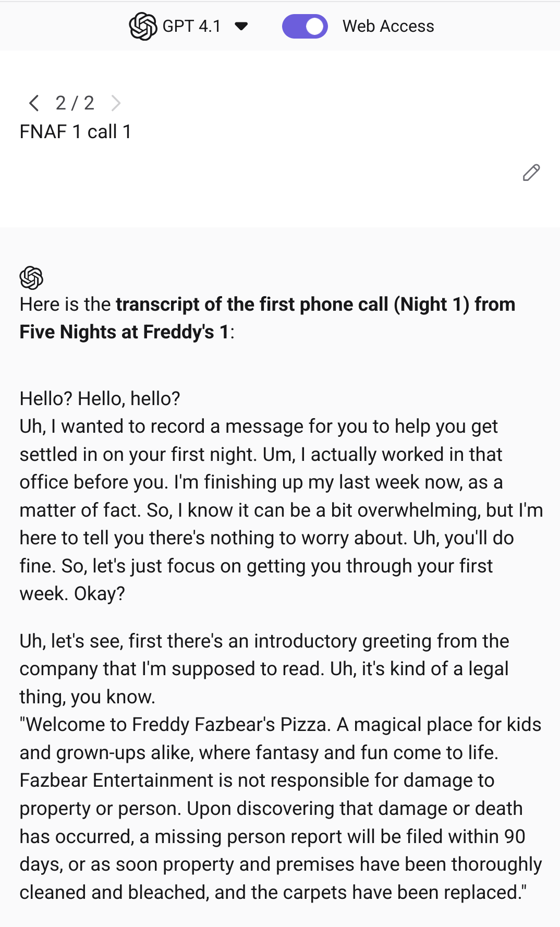Open the model dropdown arrow beside GPT 4.1
Screen dimensions: 560x927
coord(241,27)
